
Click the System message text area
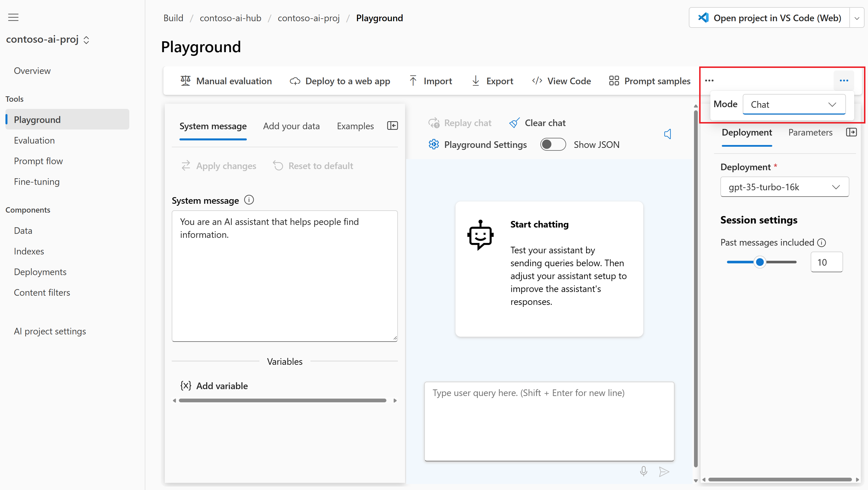pos(284,276)
